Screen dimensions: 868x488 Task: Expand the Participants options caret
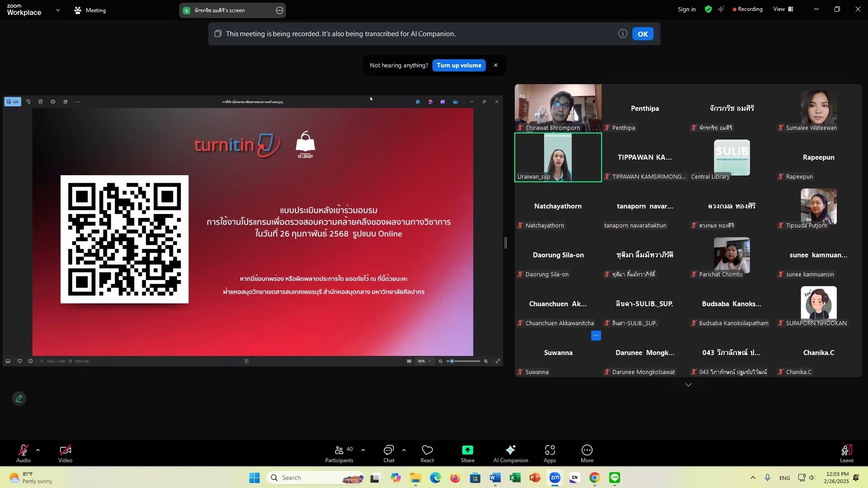363,450
